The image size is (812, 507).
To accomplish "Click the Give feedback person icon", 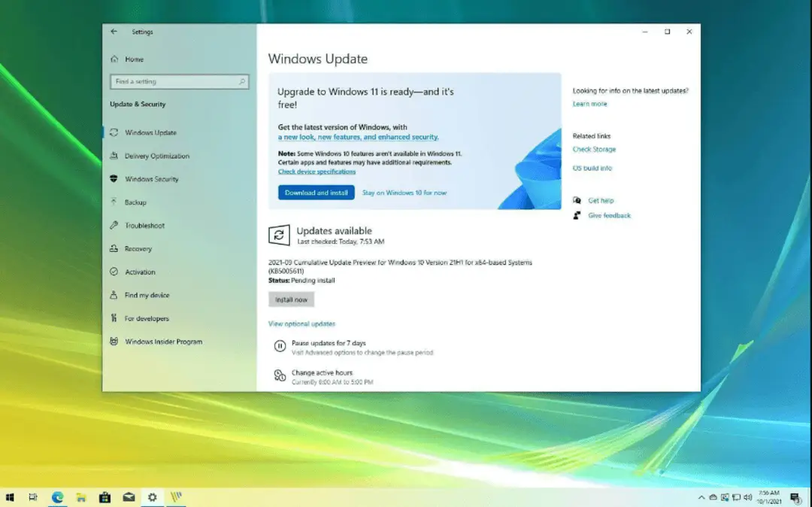I will [577, 215].
